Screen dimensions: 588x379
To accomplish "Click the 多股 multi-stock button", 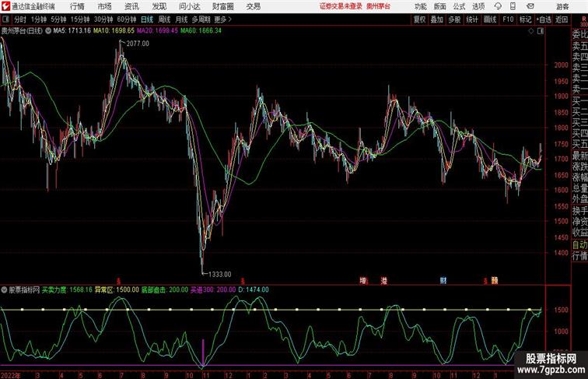I will coord(454,19).
